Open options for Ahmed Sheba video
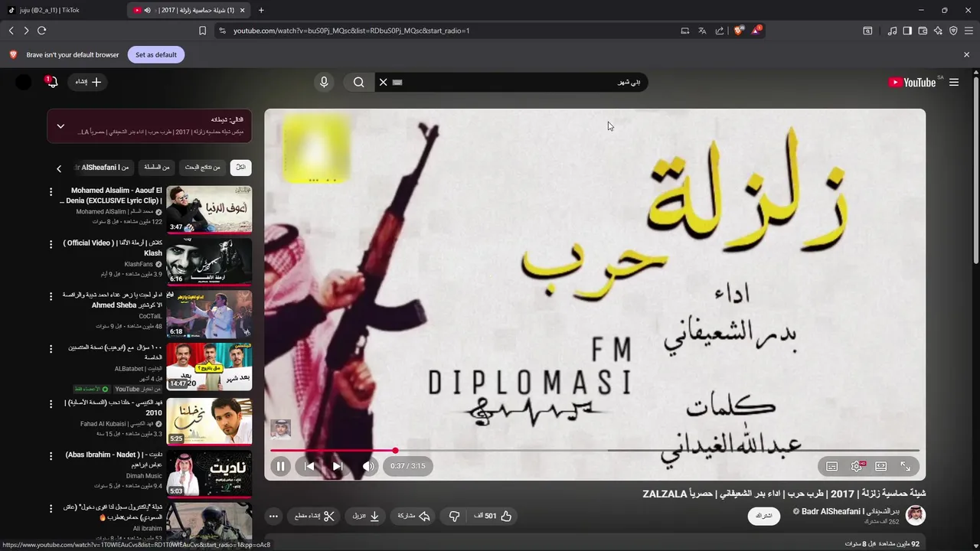Screen dimensions: 980x551 coord(51,297)
